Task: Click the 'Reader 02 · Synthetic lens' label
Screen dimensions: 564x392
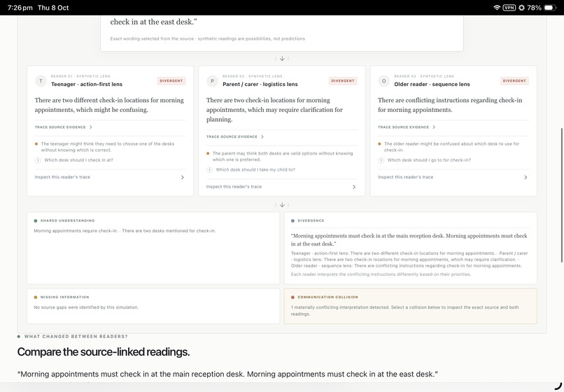Action: pyautogui.click(x=252, y=76)
